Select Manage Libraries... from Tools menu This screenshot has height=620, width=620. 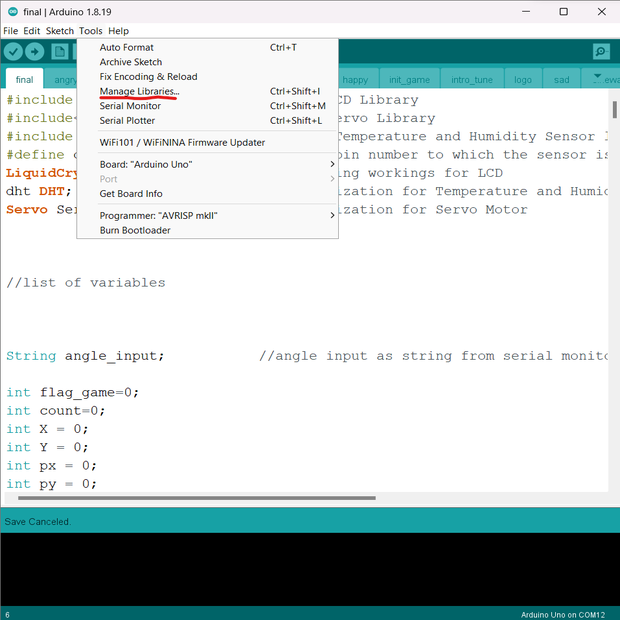[139, 91]
